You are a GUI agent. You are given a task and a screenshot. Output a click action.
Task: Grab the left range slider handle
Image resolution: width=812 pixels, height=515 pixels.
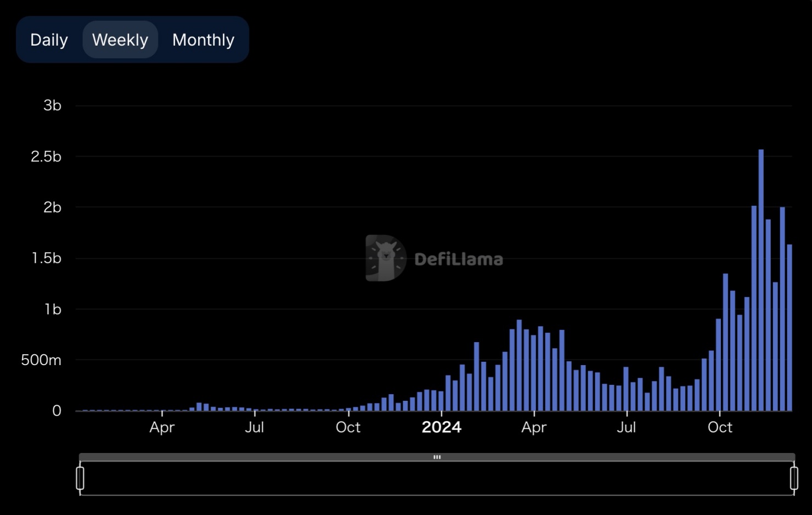tap(80, 478)
